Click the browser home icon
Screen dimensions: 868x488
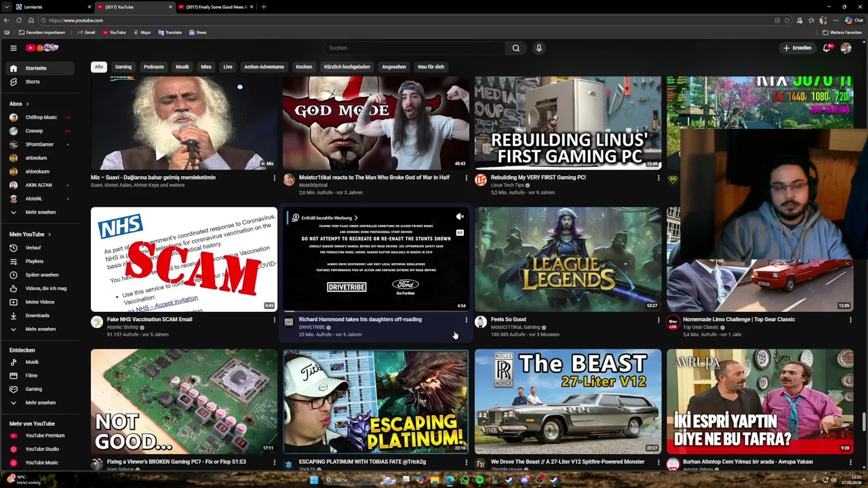(31, 20)
